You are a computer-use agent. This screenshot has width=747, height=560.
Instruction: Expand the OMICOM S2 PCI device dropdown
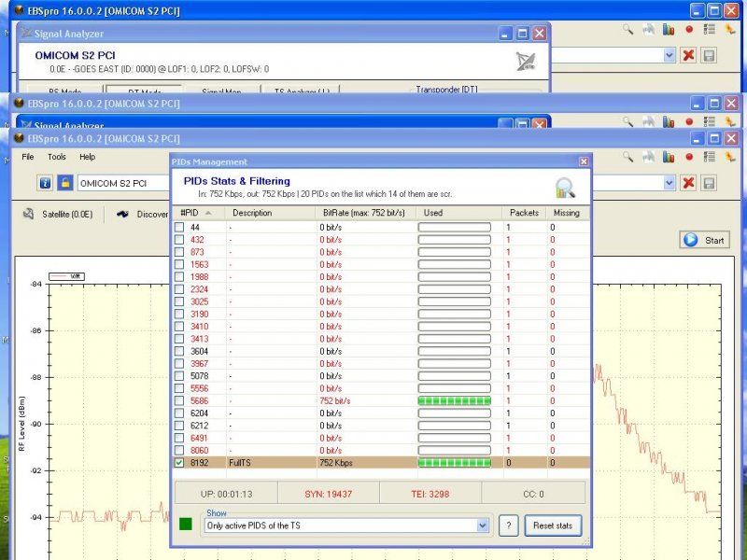coord(669,183)
